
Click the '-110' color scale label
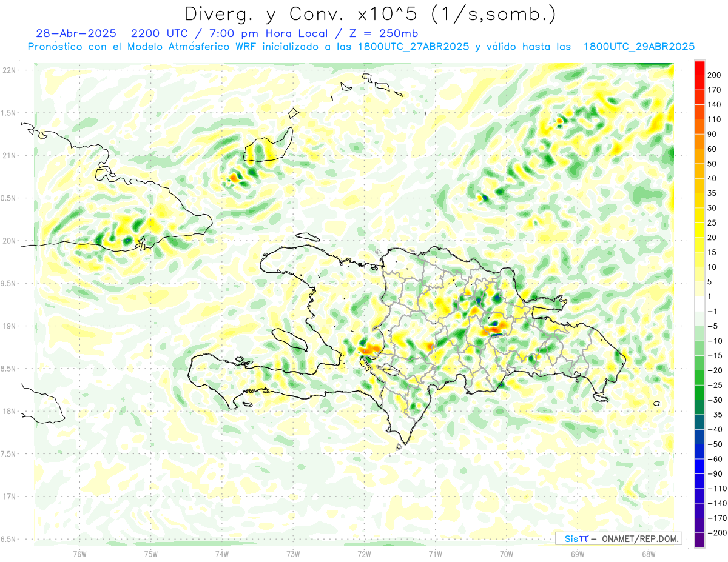[x=717, y=489]
